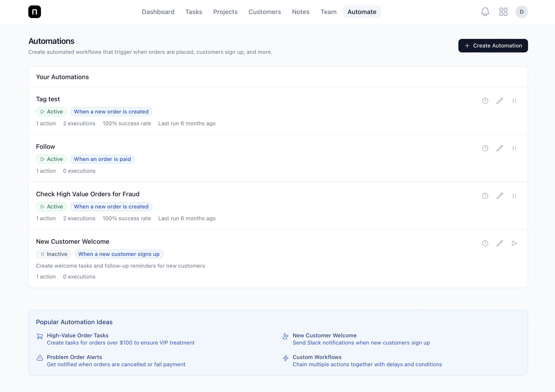Edit the Follow automation

coord(500,148)
